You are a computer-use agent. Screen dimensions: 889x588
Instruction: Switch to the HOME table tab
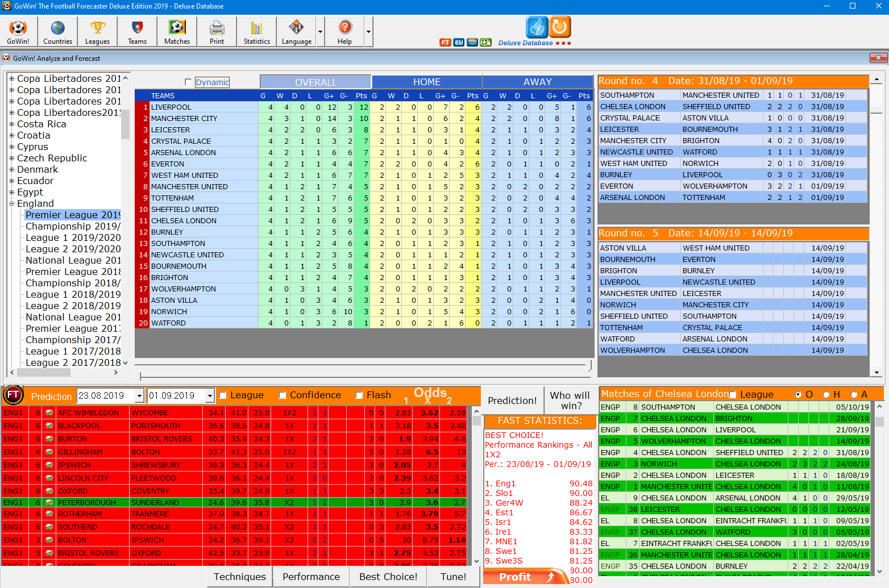[427, 82]
